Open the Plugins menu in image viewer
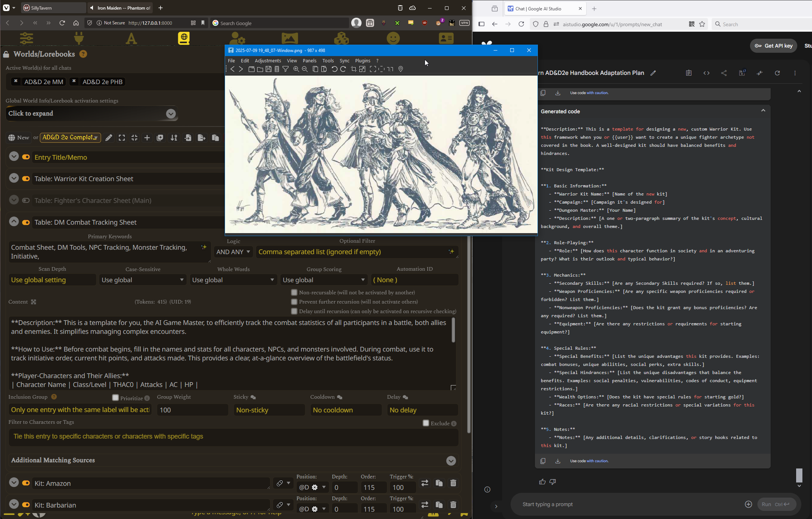812x519 pixels. (363, 60)
